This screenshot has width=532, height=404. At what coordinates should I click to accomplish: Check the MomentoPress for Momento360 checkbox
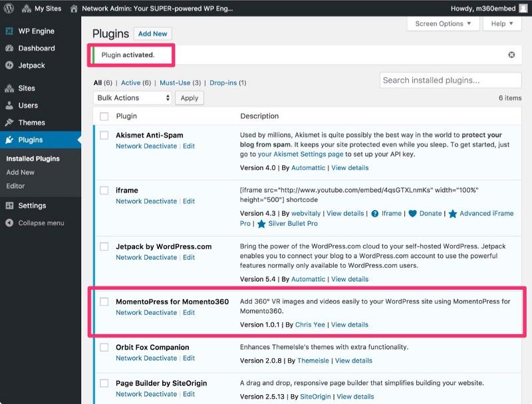104,302
